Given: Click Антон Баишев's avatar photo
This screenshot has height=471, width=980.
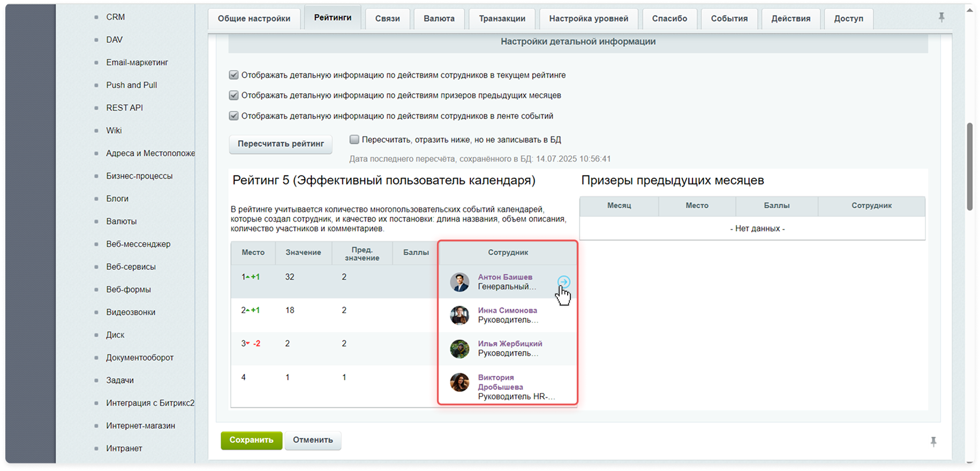Looking at the screenshot, I should 459,282.
